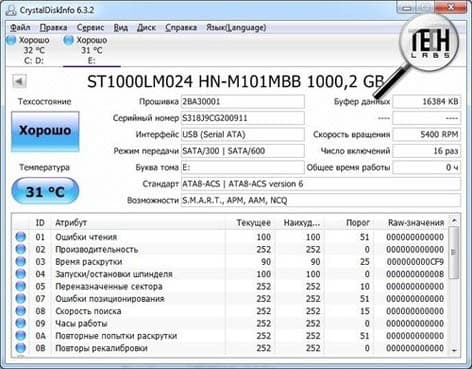
Task: Click status icon for 0A Повторные попытки раскрутки
Action: [x=21, y=335]
